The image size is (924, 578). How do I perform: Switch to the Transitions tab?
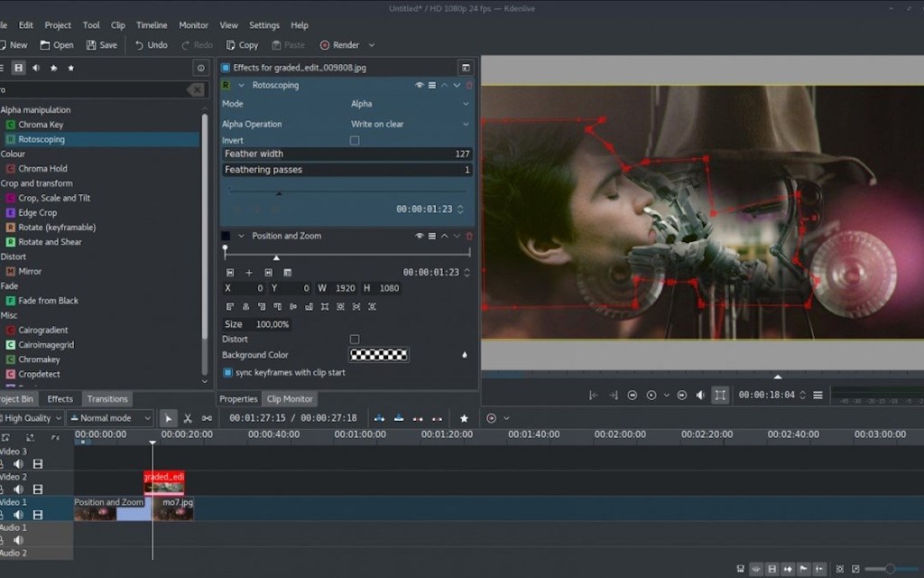tap(106, 398)
